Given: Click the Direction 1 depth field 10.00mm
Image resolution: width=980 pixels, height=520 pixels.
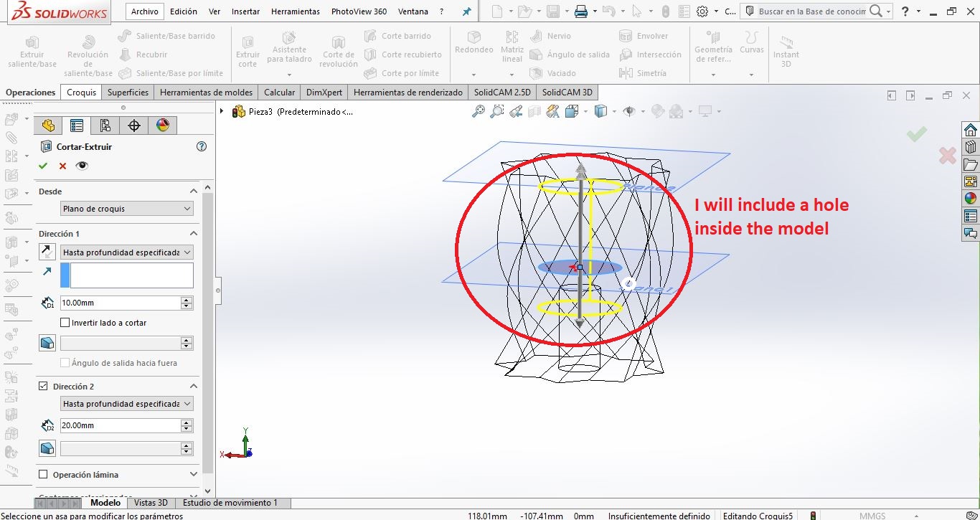Looking at the screenshot, I should click(121, 303).
